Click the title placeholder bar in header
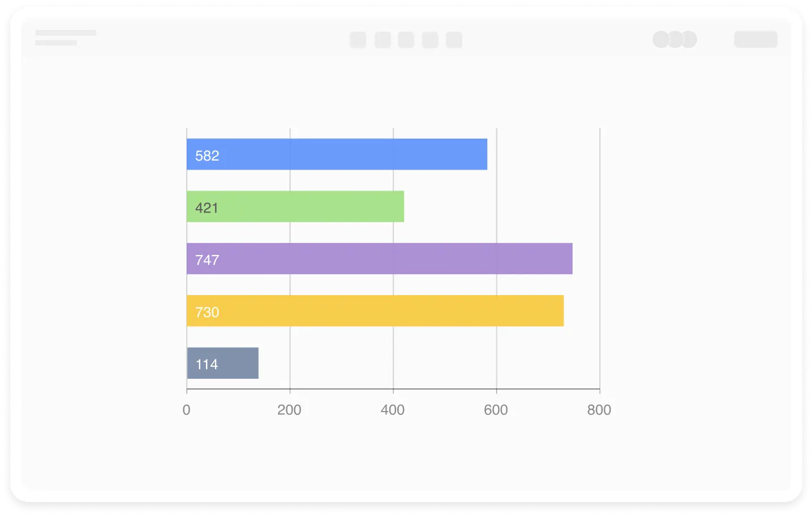Image resolution: width=812 pixels, height=515 pixels. (66, 33)
